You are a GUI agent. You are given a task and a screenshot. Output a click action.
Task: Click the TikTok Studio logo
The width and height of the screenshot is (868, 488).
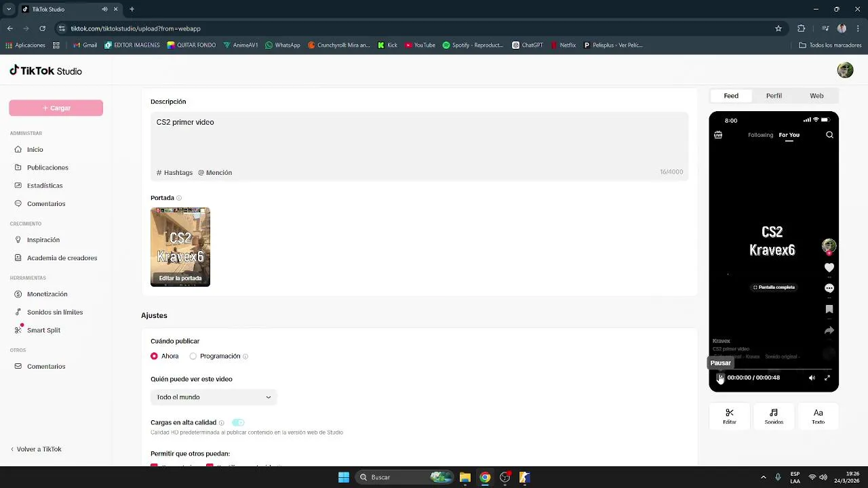pos(45,70)
